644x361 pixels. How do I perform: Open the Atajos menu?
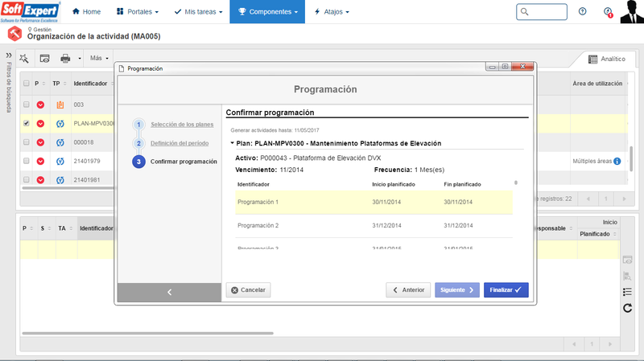[x=332, y=12]
